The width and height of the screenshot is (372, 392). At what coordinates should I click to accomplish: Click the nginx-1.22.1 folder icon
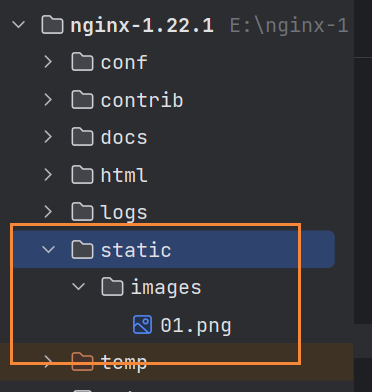(52, 25)
